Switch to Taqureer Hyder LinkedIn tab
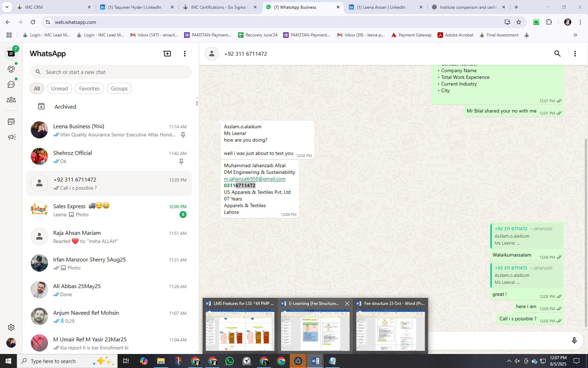The image size is (588, 368). pos(137,7)
